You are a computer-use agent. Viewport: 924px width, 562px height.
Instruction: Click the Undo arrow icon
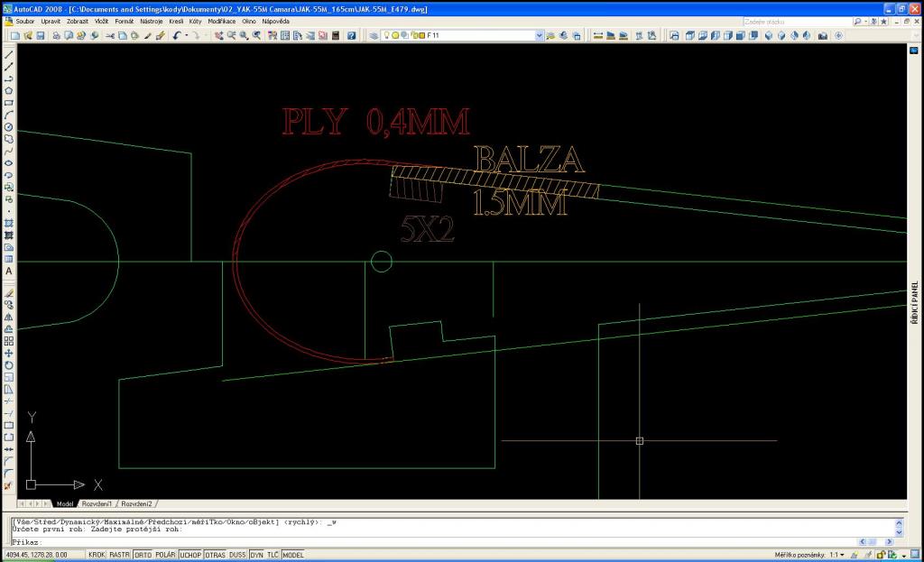177,35
